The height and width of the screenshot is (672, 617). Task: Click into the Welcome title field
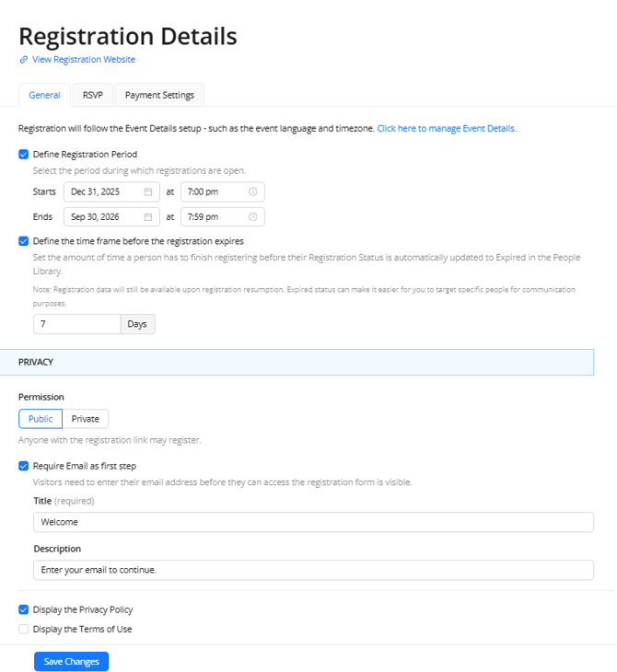click(313, 522)
